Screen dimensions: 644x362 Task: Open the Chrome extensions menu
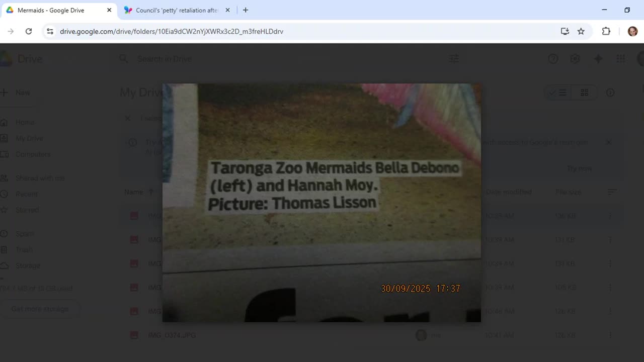[x=606, y=31]
